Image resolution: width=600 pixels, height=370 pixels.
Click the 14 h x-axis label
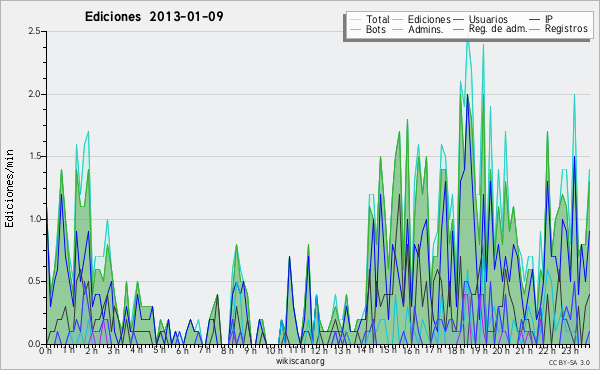point(364,350)
